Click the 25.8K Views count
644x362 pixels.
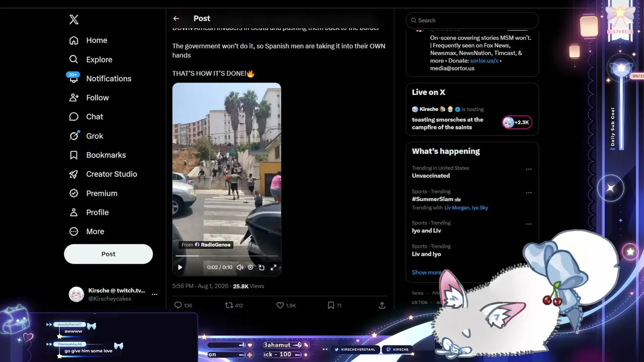click(249, 286)
